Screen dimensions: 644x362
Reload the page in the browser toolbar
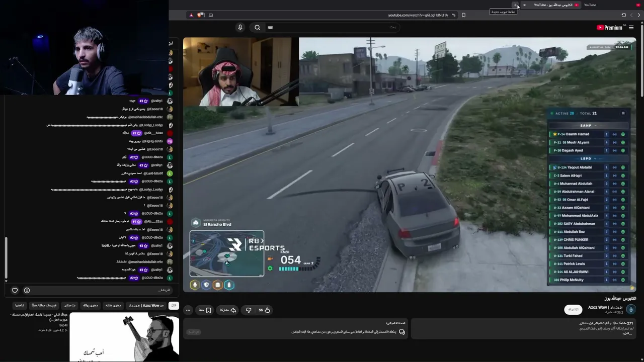point(624,15)
